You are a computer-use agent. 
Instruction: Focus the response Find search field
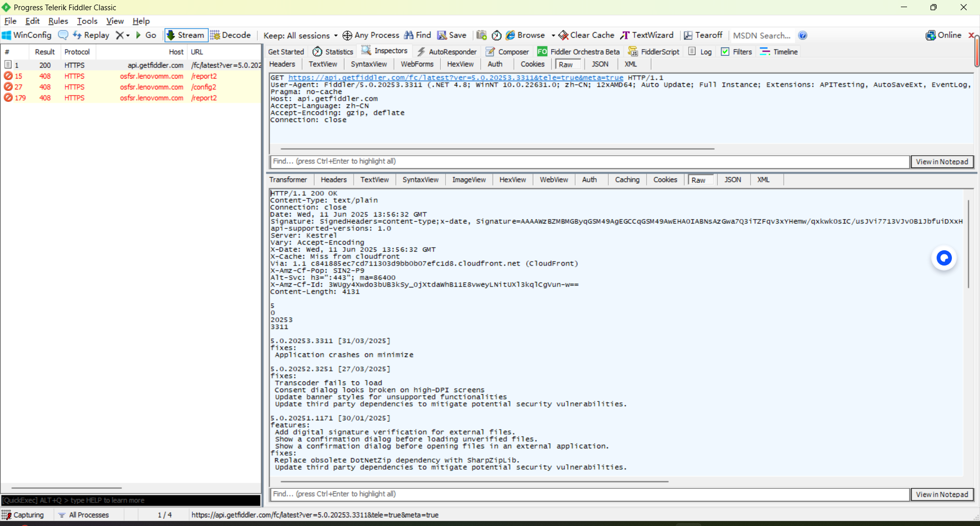pos(590,494)
